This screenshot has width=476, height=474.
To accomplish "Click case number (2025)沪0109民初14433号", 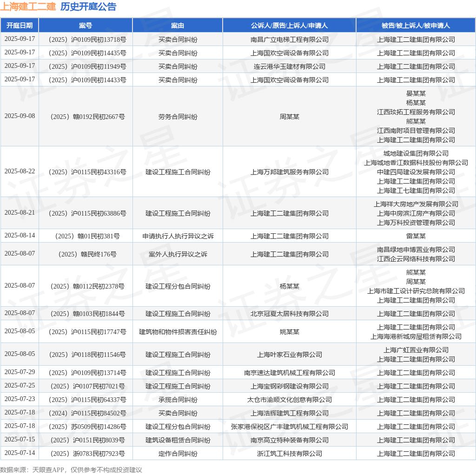I will 87,80.
